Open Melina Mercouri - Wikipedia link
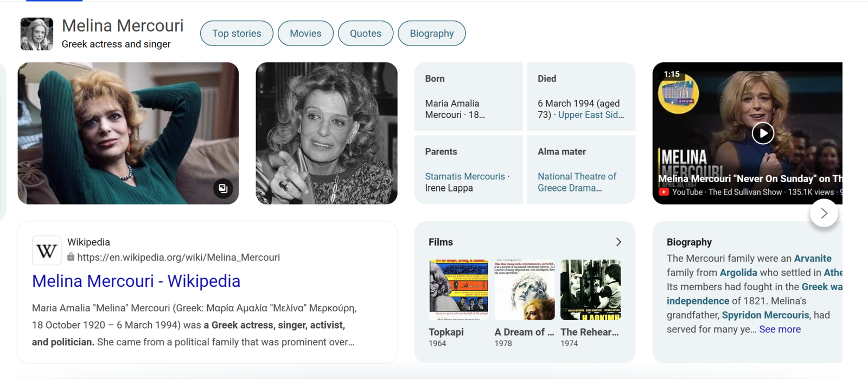The image size is (868, 379). click(136, 281)
